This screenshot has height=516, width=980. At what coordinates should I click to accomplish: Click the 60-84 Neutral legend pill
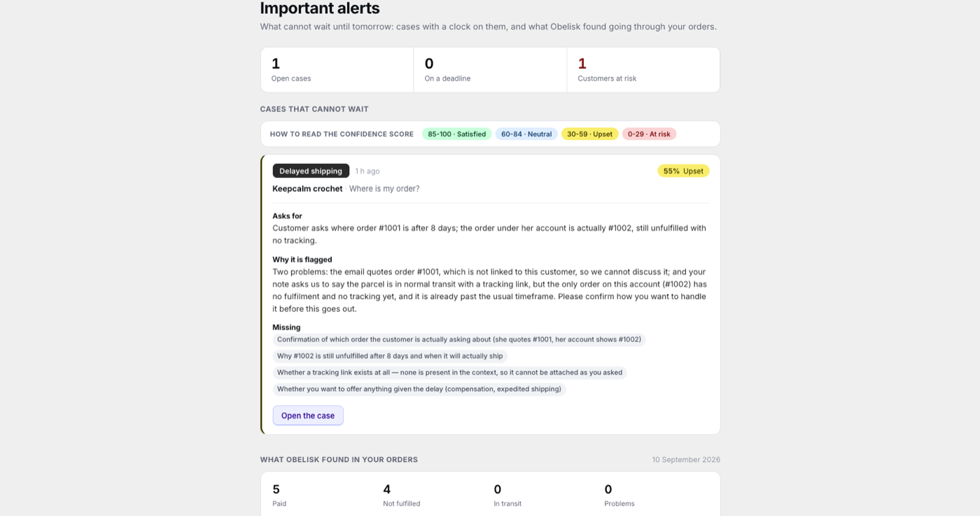[526, 134]
